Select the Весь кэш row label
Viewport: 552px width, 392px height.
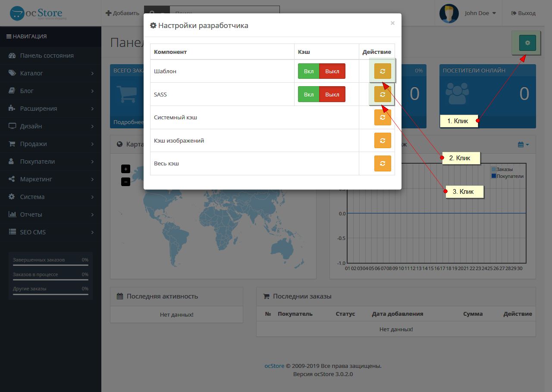[x=166, y=164]
